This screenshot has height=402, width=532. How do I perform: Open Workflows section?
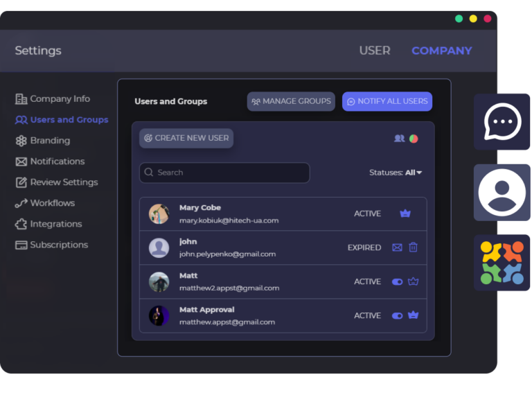pos(45,203)
